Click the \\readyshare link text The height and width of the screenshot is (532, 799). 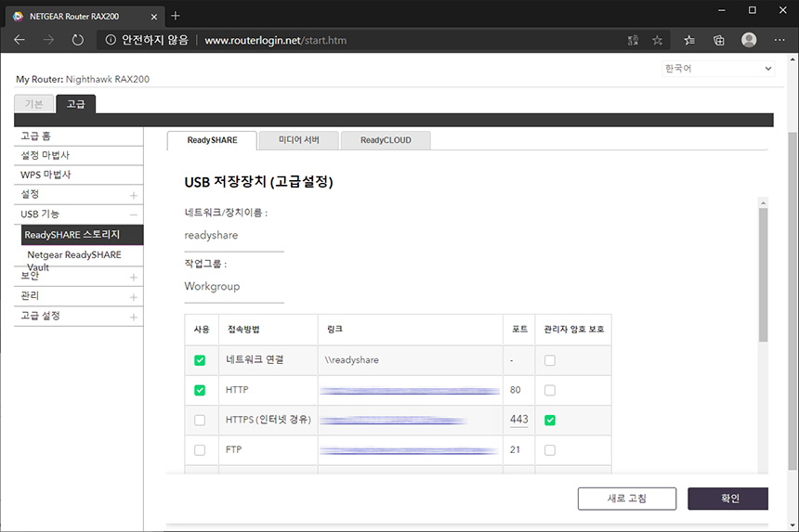point(351,360)
